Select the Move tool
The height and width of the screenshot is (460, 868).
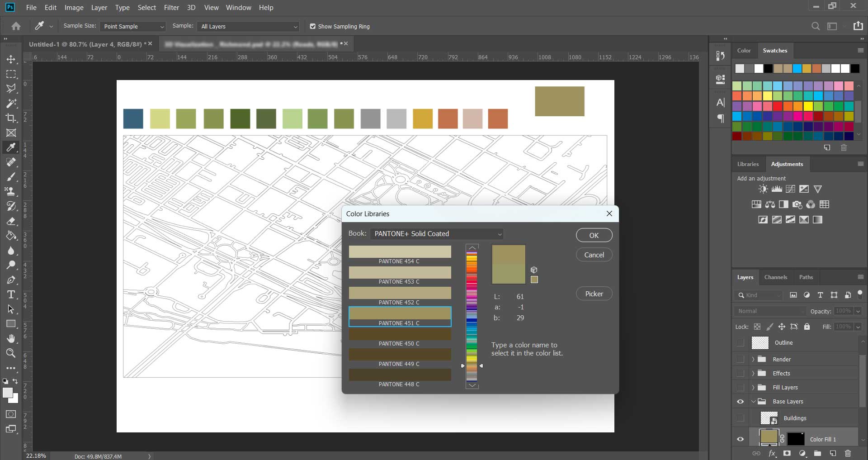point(11,59)
